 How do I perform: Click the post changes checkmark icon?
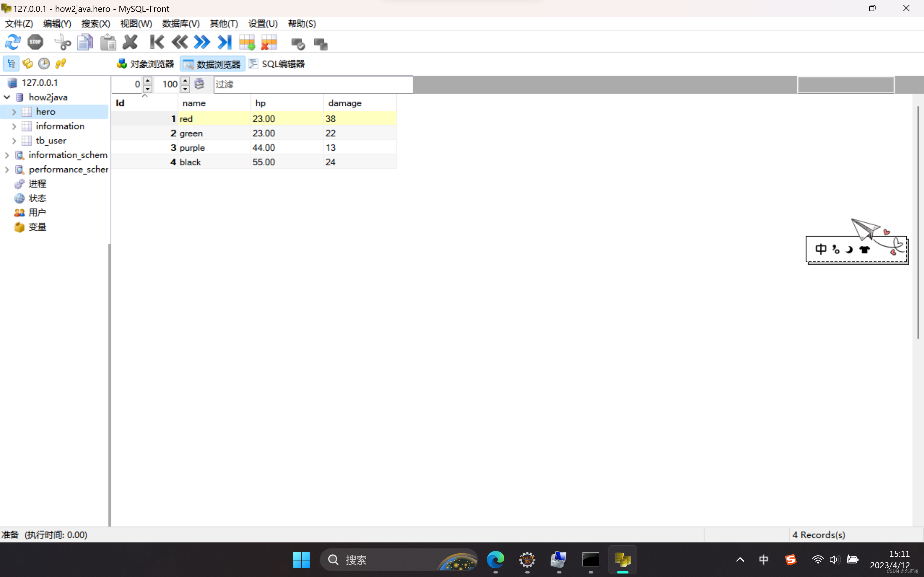click(298, 44)
